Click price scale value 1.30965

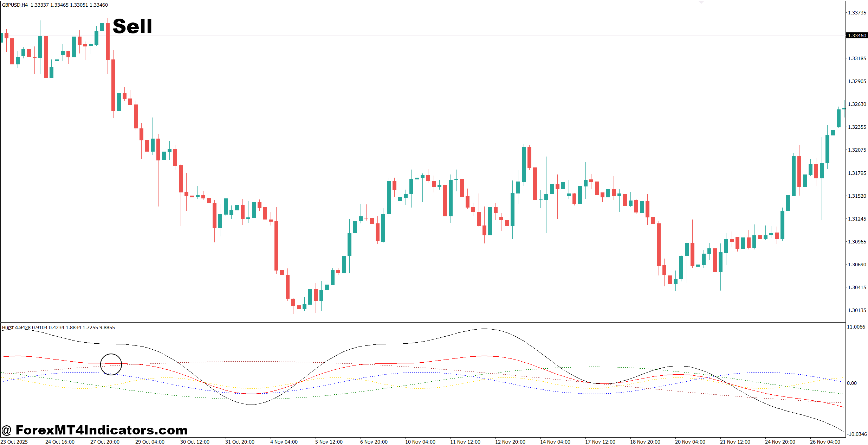pyautogui.click(x=857, y=242)
